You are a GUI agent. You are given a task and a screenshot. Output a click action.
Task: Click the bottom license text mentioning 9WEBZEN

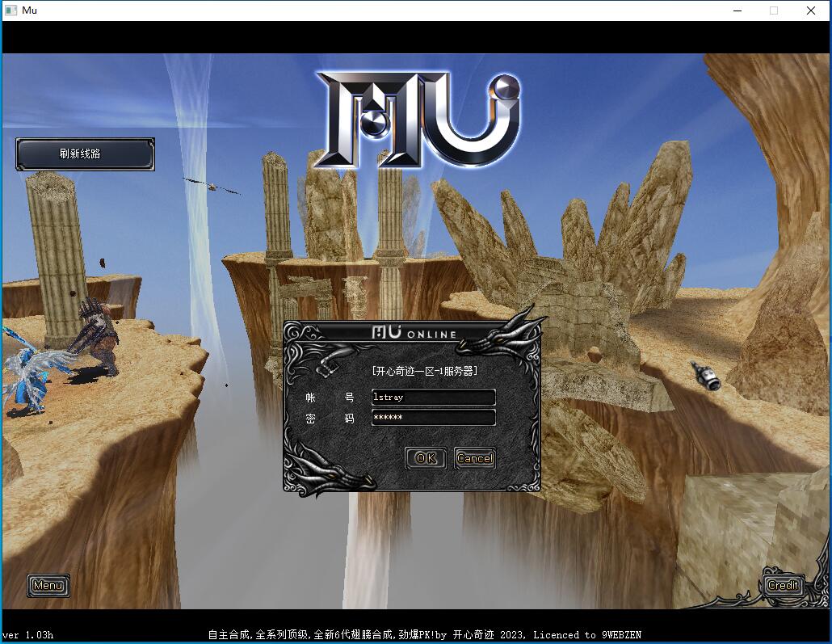pyautogui.click(x=425, y=635)
